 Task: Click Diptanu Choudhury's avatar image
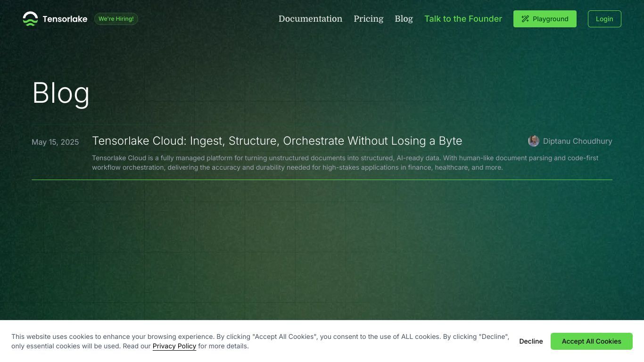click(534, 141)
